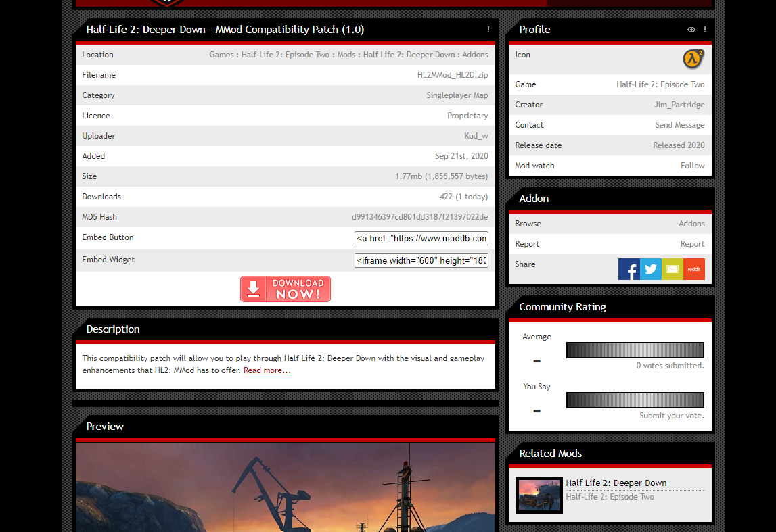Click the Average community rating bar
Screen dimensions: 776x532
pyautogui.click(x=635, y=350)
